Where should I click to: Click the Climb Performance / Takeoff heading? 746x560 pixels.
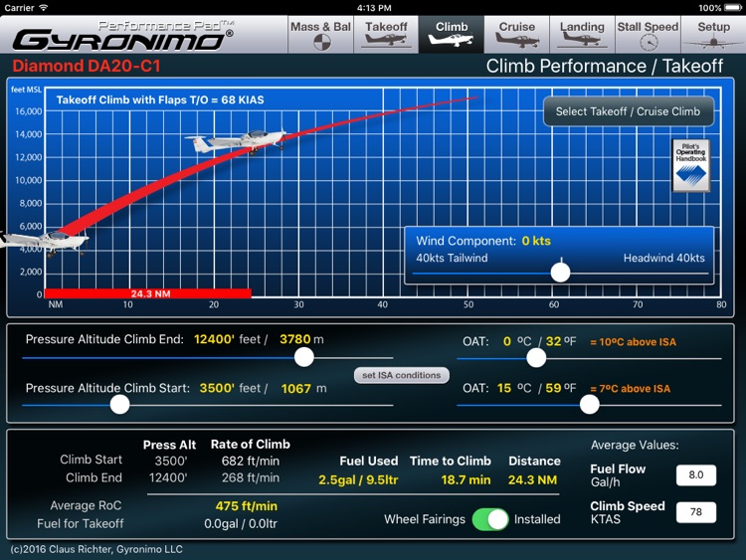click(x=605, y=66)
